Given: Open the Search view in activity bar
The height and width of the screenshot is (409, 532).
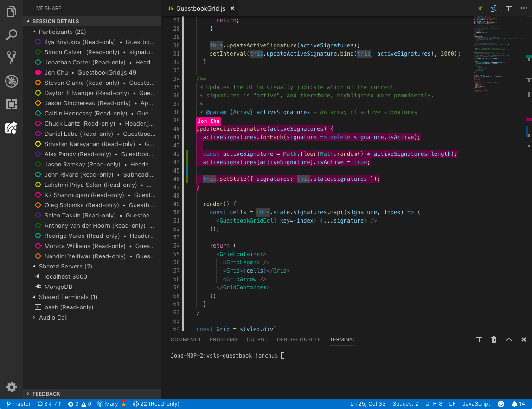Looking at the screenshot, I should click(12, 35).
